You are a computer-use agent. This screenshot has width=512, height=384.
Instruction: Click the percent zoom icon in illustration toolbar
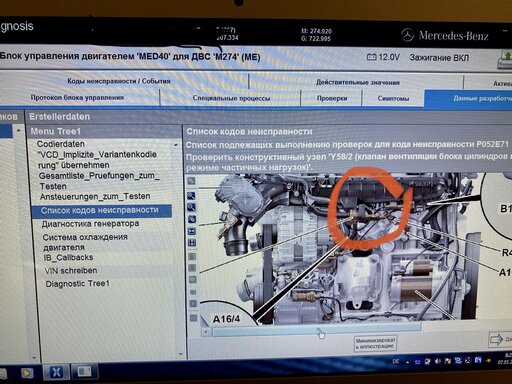pos(192,219)
